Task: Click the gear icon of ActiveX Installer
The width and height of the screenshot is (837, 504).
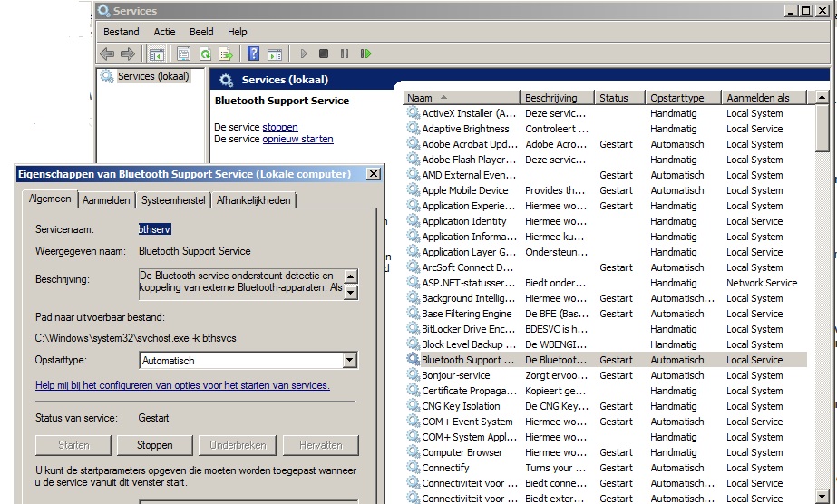Action: click(414, 112)
